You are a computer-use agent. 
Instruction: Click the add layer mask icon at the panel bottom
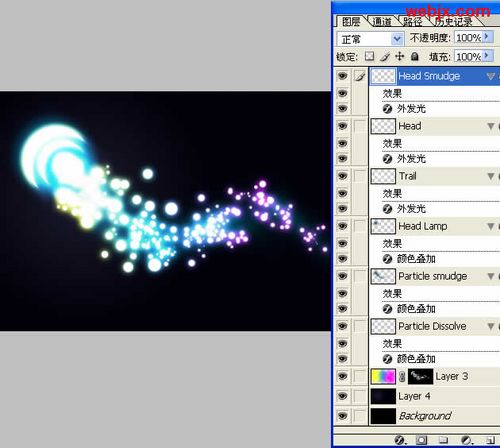coord(421,440)
